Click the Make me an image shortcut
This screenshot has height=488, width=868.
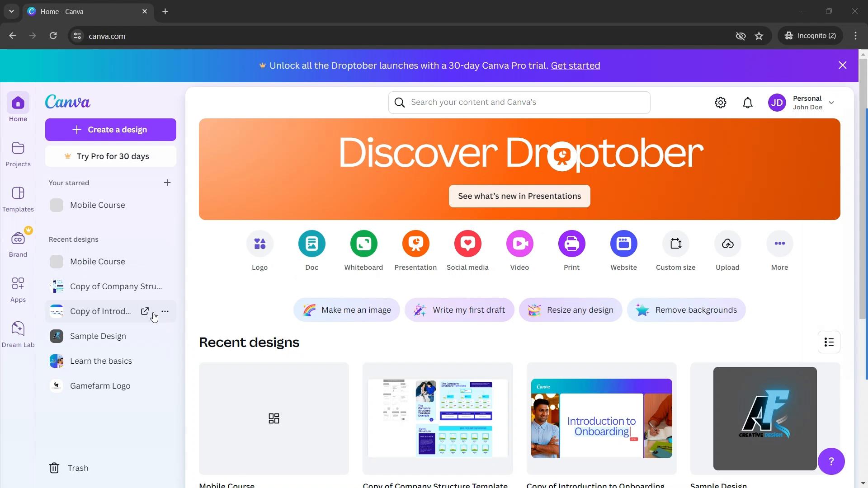[x=347, y=310]
